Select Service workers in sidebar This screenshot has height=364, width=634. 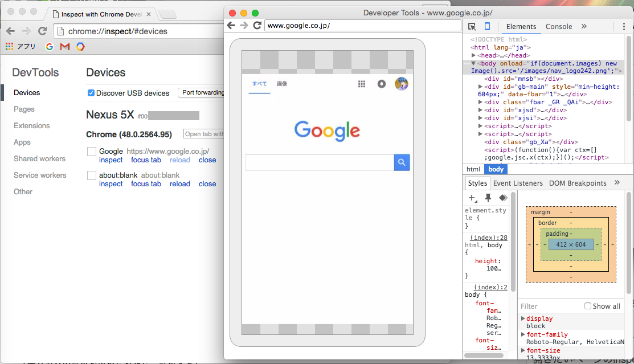pos(40,175)
